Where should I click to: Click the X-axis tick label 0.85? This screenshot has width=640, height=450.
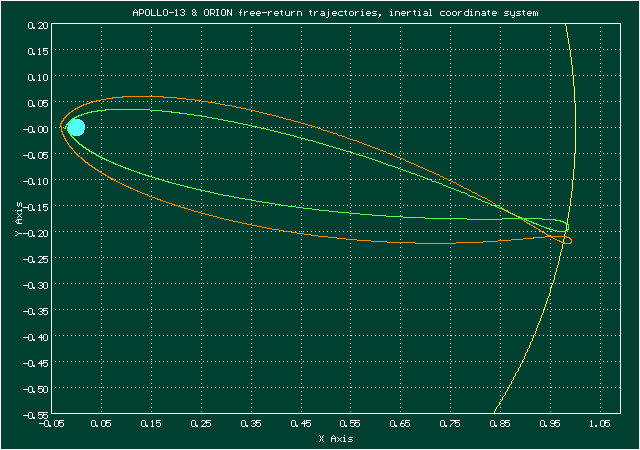[500, 424]
